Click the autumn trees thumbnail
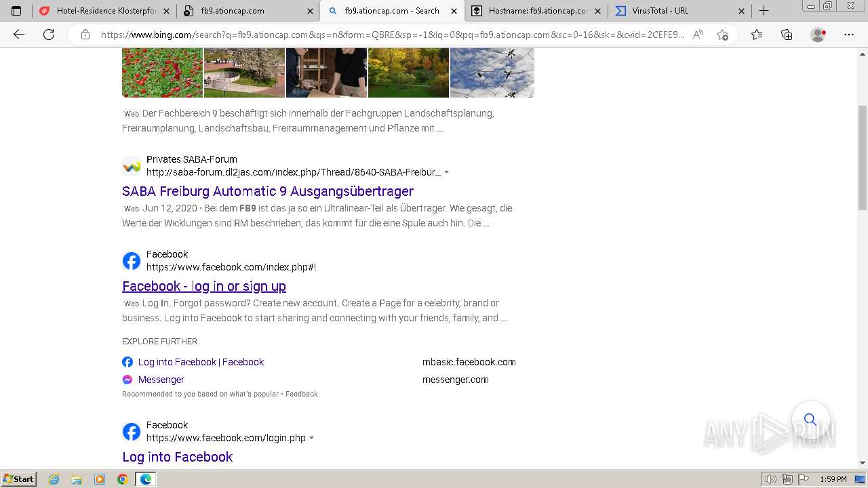Screen dimensions: 868x488 tap(408, 73)
